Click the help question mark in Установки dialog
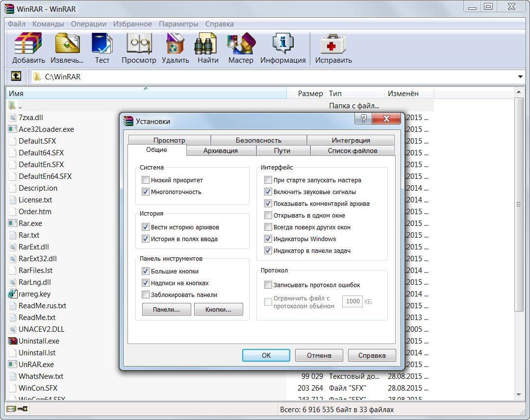The image size is (530, 420). 363,119
